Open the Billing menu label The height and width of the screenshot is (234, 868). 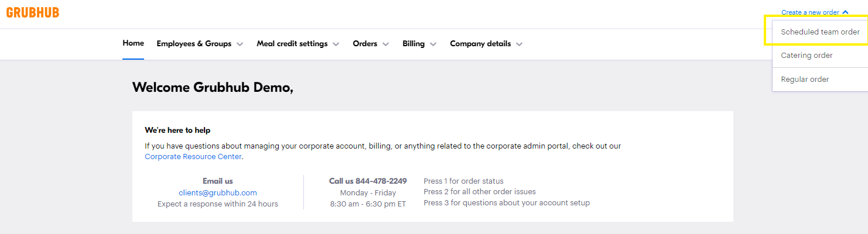(x=414, y=44)
